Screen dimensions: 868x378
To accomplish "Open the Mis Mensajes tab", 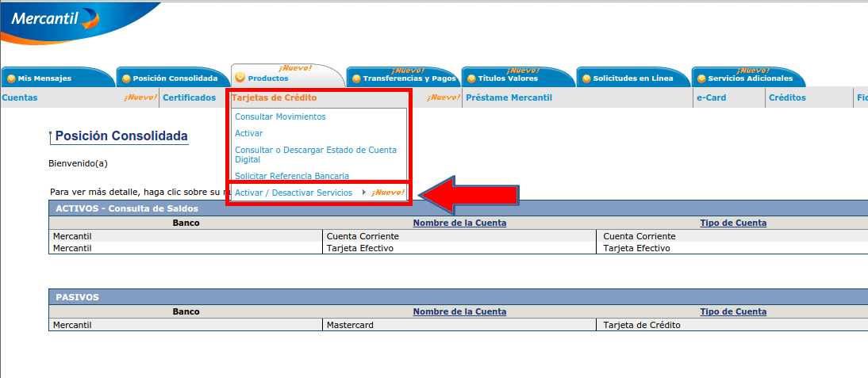I will coord(58,78).
